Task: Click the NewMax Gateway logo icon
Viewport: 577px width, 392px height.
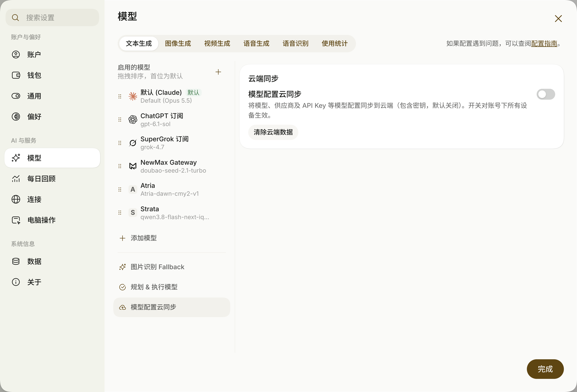Action: tap(133, 166)
